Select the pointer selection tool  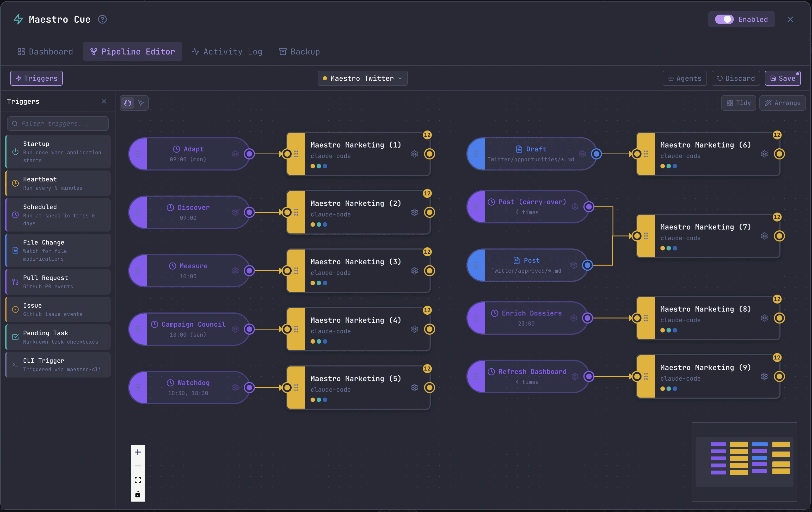(141, 103)
